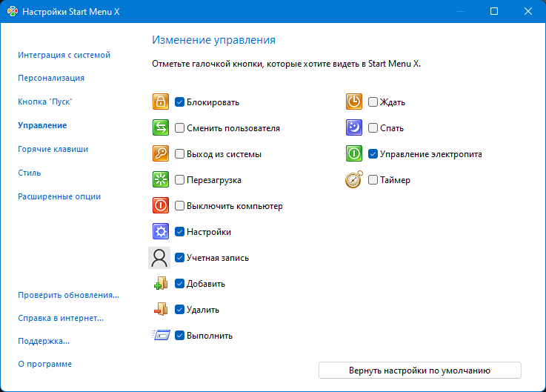This screenshot has height=392, width=546.
Task: Click the О программе link
Action: click(x=45, y=364)
